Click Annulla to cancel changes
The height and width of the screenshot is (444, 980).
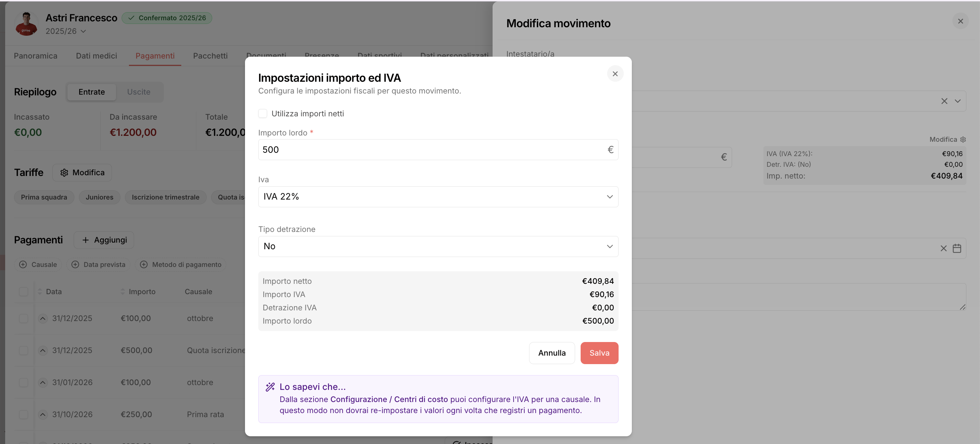point(551,353)
